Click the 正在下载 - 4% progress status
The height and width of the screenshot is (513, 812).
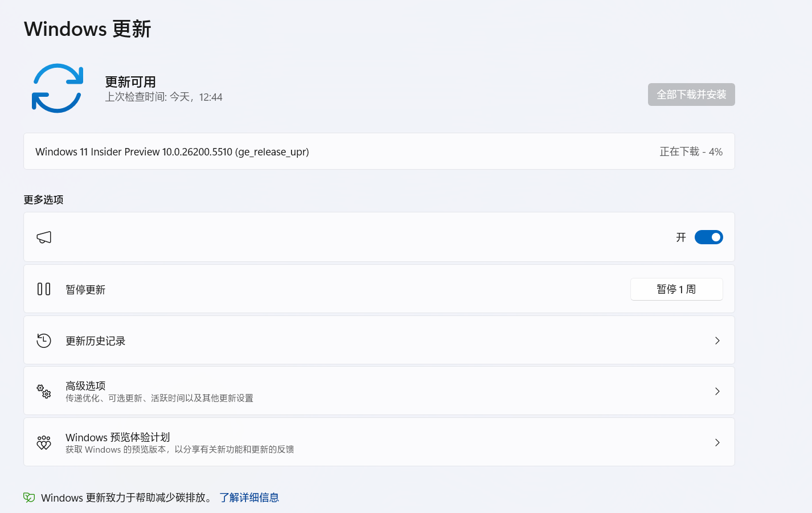(691, 152)
